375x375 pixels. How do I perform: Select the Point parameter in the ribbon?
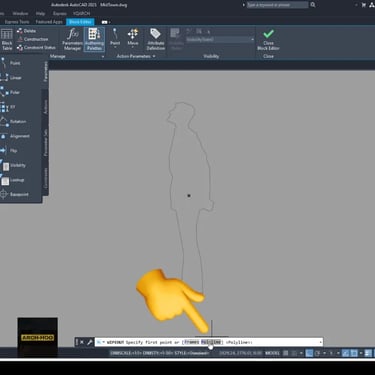115,37
